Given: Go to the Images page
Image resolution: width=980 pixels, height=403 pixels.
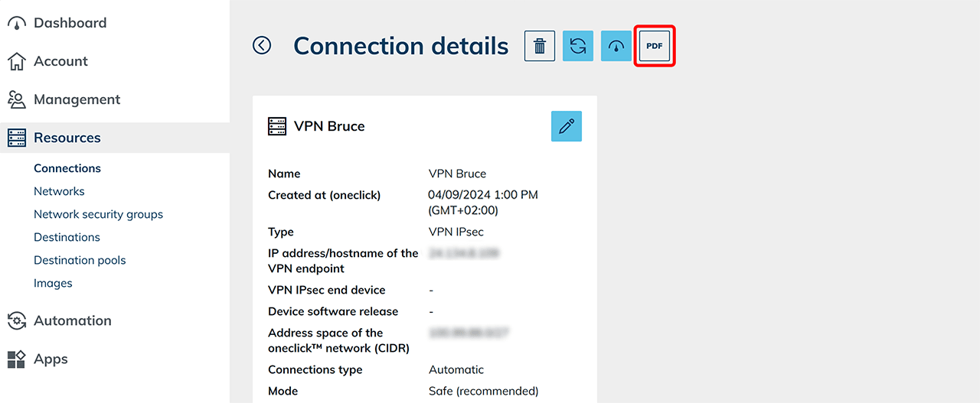Looking at the screenshot, I should (x=53, y=283).
